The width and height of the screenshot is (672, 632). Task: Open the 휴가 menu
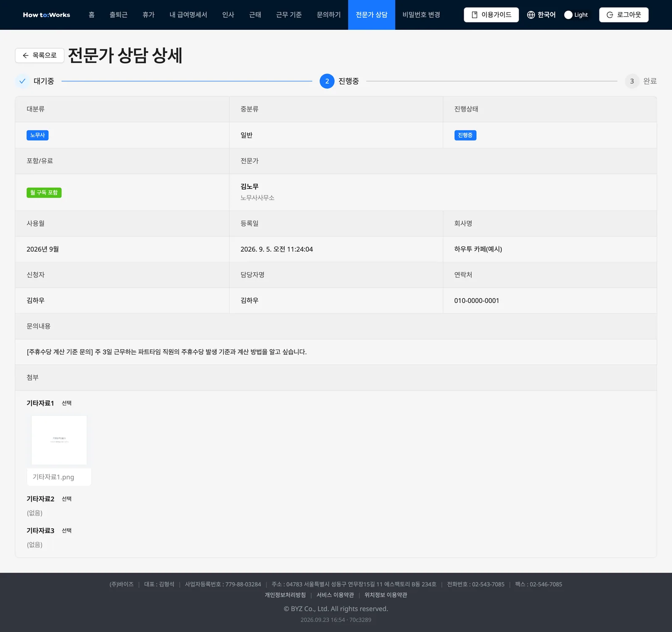pyautogui.click(x=148, y=15)
